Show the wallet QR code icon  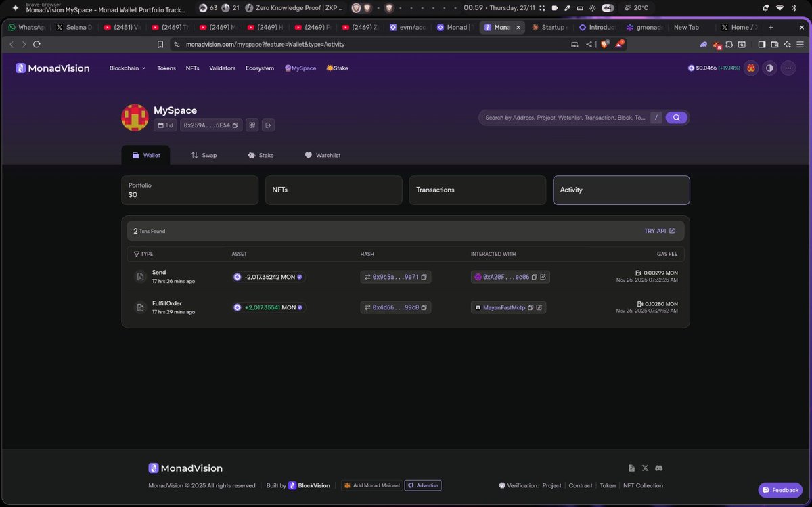[x=252, y=125]
